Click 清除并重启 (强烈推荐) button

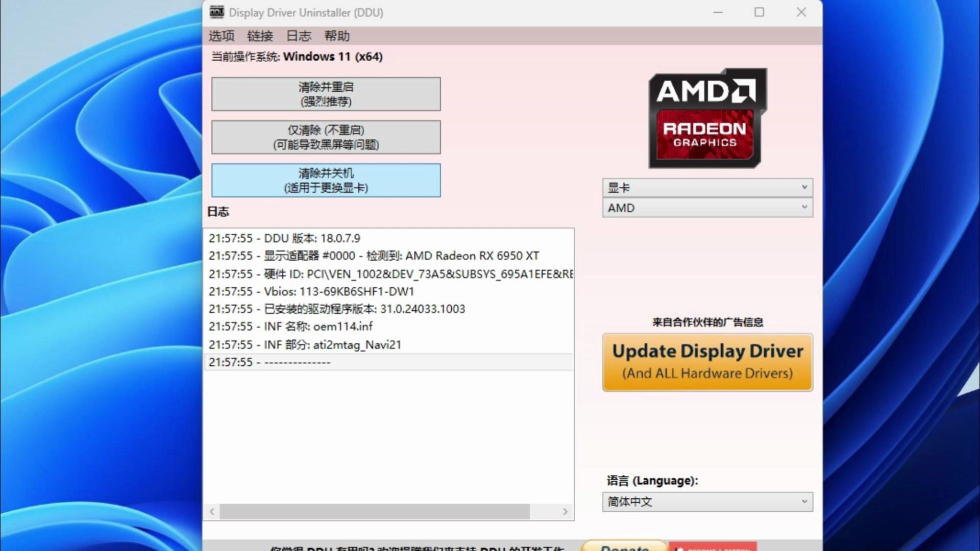tap(326, 94)
